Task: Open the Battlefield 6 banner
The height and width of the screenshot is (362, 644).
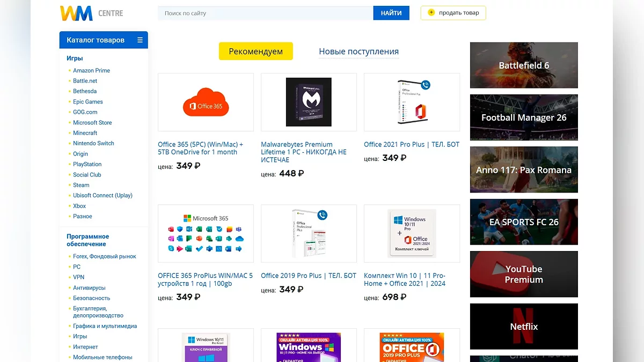Action: click(x=524, y=65)
